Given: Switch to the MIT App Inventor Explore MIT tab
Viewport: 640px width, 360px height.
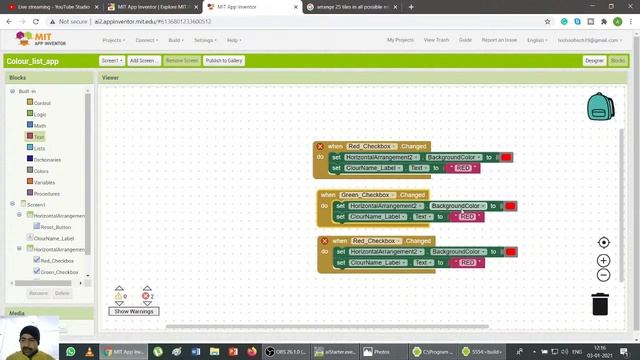Looking at the screenshot, I should click(x=152, y=7).
